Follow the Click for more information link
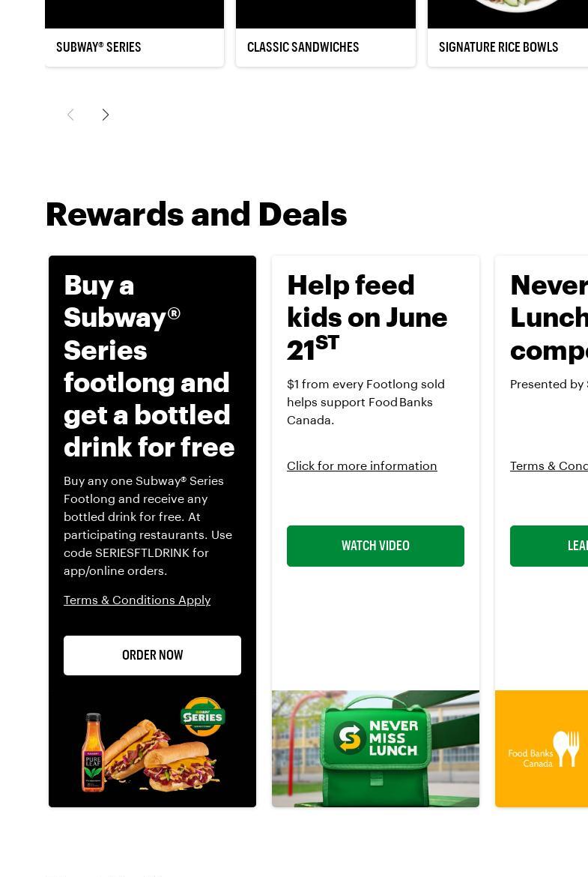The image size is (588, 877). coord(362,465)
